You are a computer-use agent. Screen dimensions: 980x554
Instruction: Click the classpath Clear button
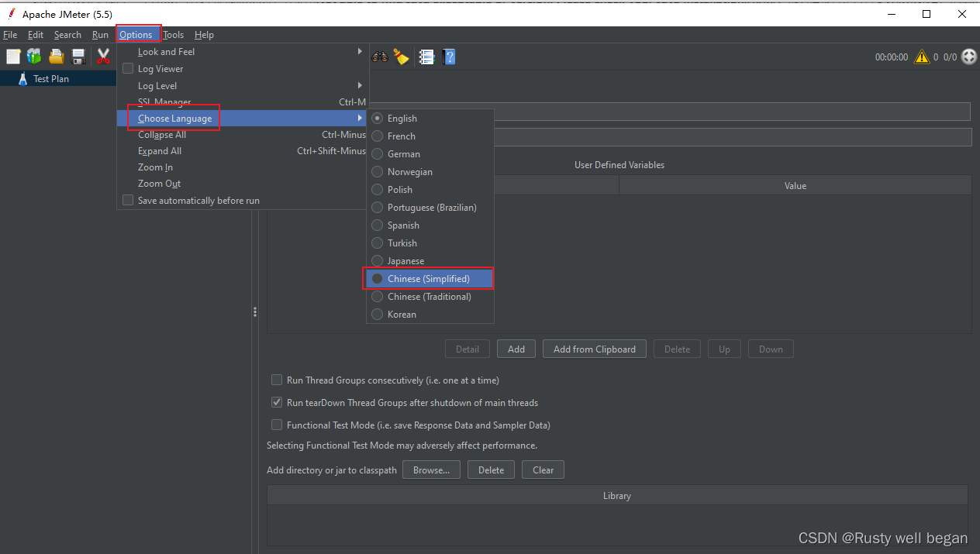pyautogui.click(x=543, y=470)
